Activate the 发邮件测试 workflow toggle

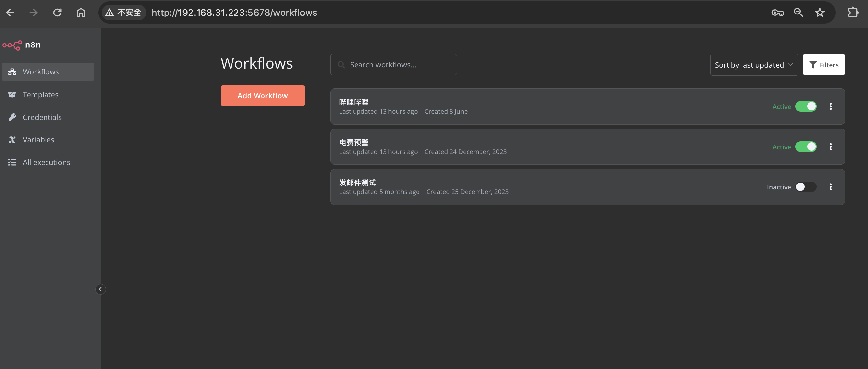click(x=806, y=187)
